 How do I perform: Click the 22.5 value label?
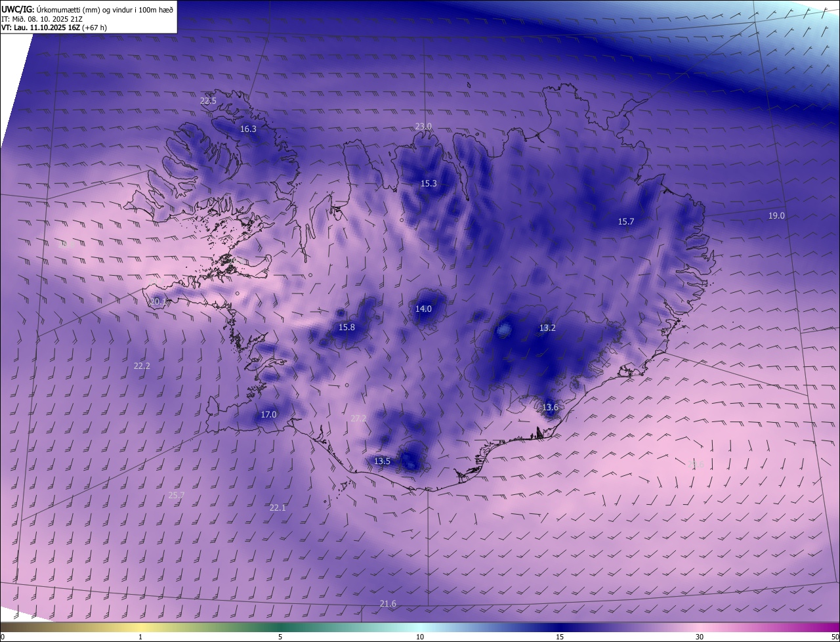[208, 100]
